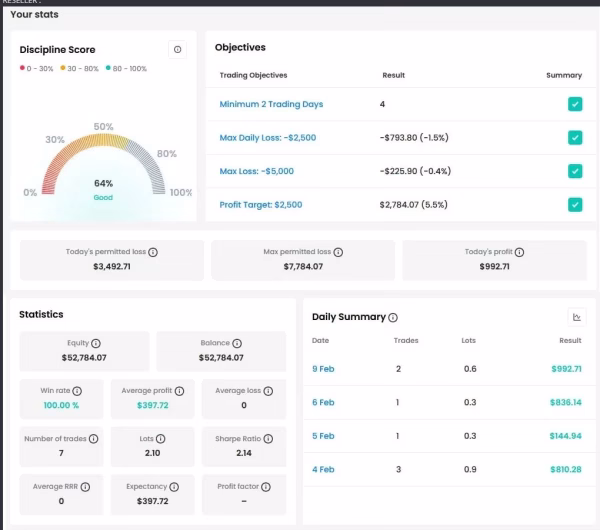Image resolution: width=600 pixels, height=530 pixels.
Task: Click the Discipline Score info icon
Action: coord(178,49)
